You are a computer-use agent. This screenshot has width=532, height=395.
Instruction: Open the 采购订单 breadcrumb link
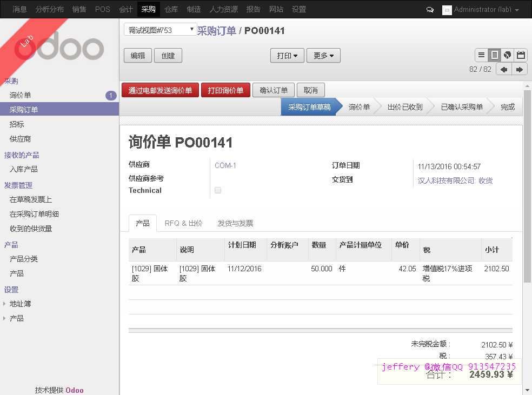pos(216,31)
